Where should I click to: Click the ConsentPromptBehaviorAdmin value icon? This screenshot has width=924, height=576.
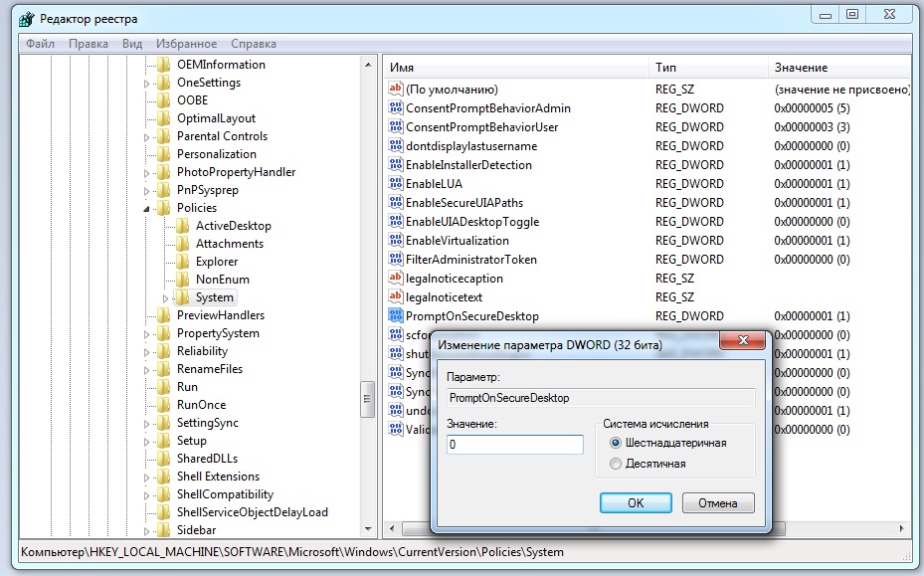pos(395,108)
